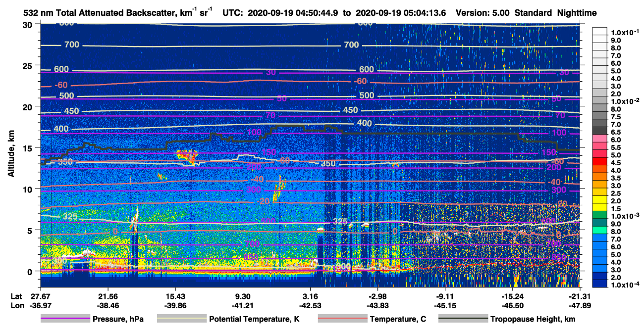Click the 'Temperature, C' legend label
The image size is (644, 330).
398,320
